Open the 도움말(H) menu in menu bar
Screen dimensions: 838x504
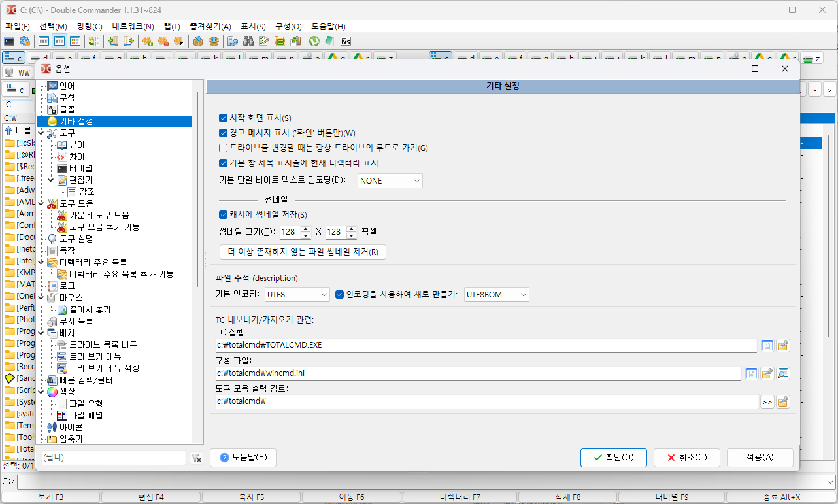pos(328,26)
